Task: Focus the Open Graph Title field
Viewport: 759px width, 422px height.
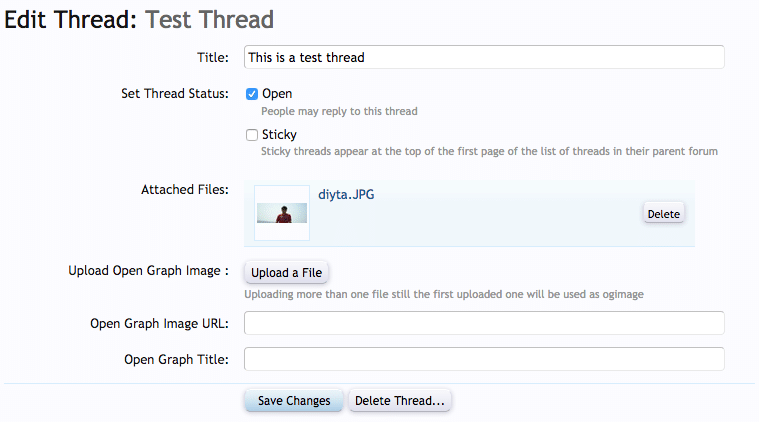Action: click(484, 359)
